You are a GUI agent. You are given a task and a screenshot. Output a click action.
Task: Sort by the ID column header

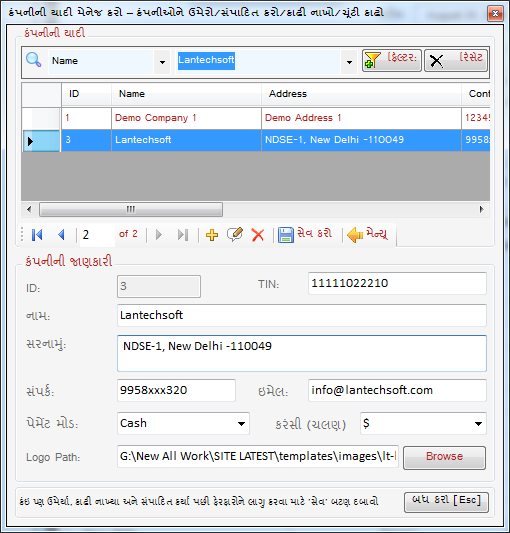tap(86, 94)
